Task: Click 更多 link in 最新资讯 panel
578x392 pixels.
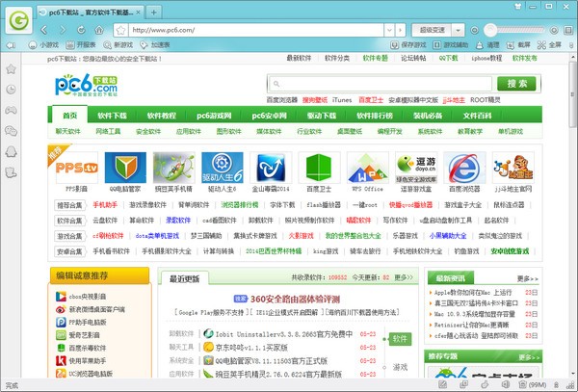Action: 528,279
